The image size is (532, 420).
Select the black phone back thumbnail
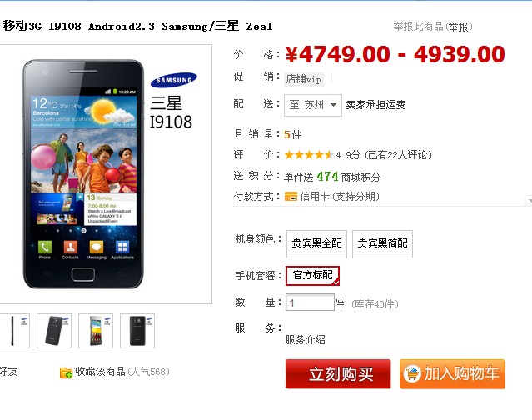point(137,331)
